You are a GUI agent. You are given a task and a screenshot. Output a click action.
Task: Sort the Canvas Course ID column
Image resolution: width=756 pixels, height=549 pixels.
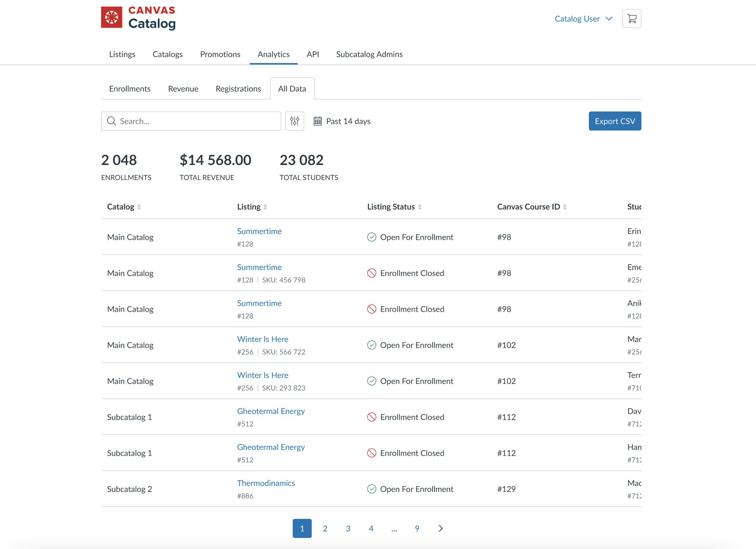point(565,207)
